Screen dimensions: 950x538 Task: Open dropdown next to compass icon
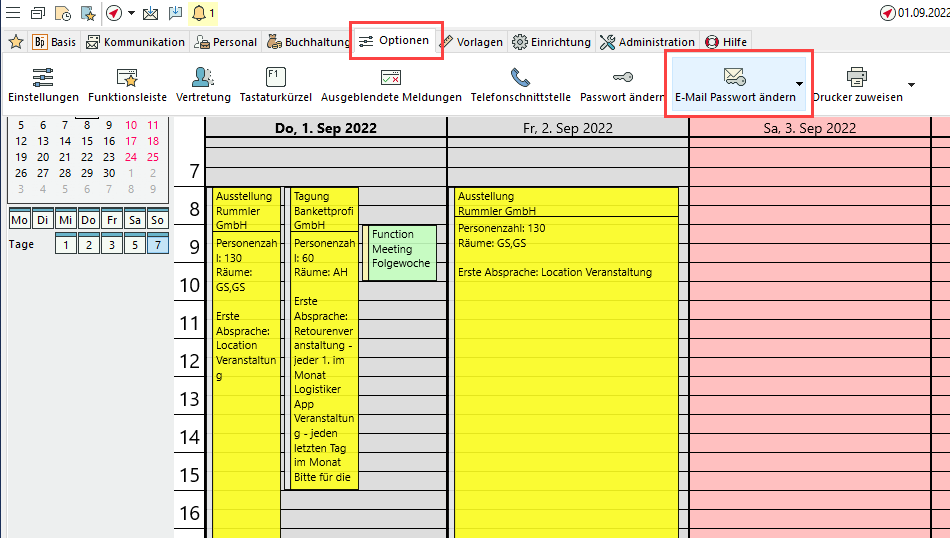(130, 13)
